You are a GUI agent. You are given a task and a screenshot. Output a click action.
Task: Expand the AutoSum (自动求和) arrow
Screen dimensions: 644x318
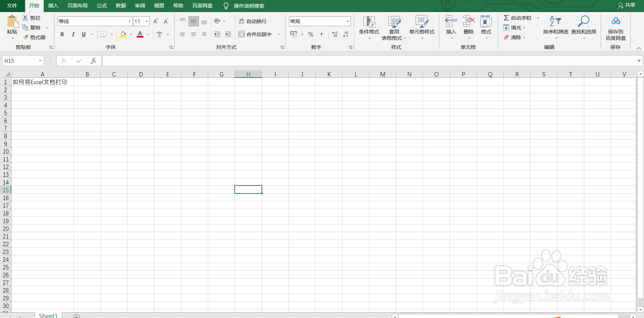coord(538,18)
